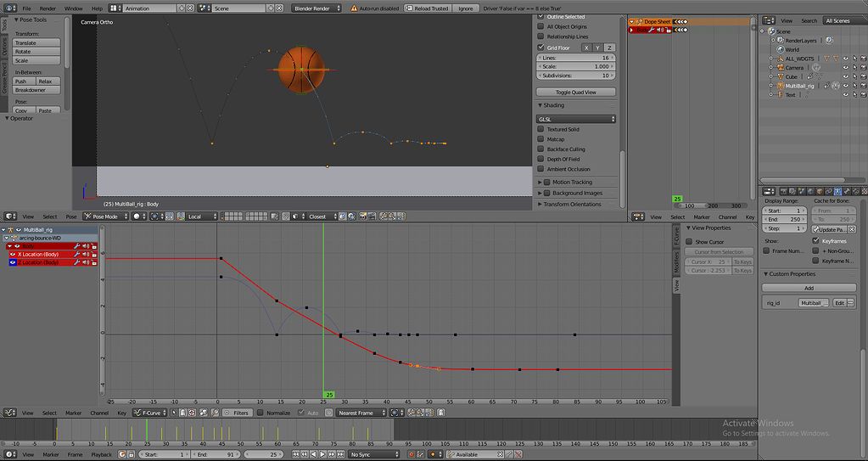Enable the Normalize checkbox
This screenshot has width=868, height=461.
coord(260,413)
